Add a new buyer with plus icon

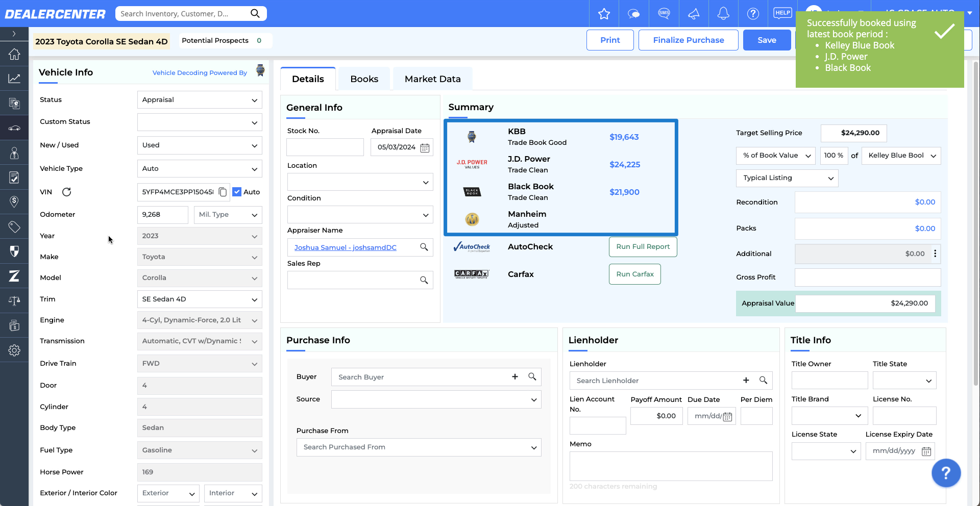click(x=515, y=376)
